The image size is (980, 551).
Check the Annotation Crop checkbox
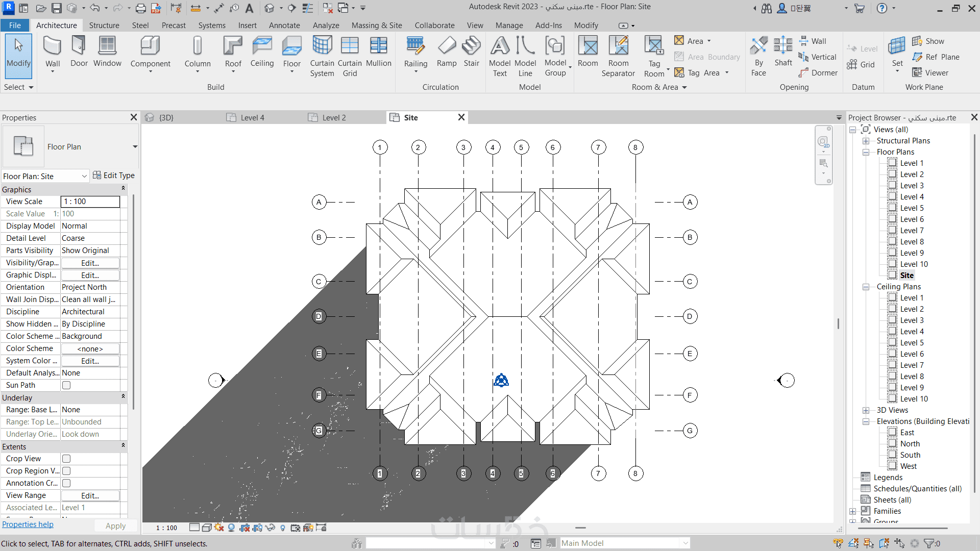[x=66, y=483]
